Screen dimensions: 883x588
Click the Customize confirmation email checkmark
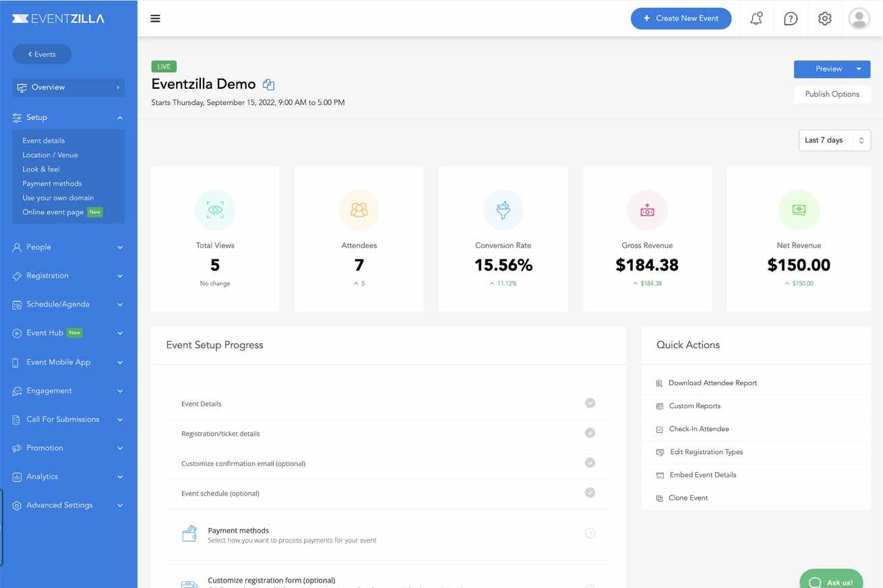(590, 463)
